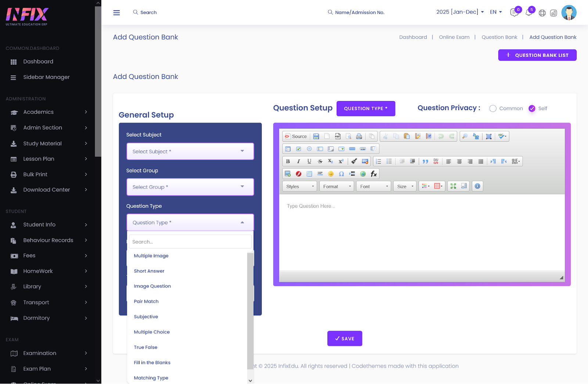Screen dimensions: 588x384
Task: Click the Omega special character icon
Action: tap(341, 174)
